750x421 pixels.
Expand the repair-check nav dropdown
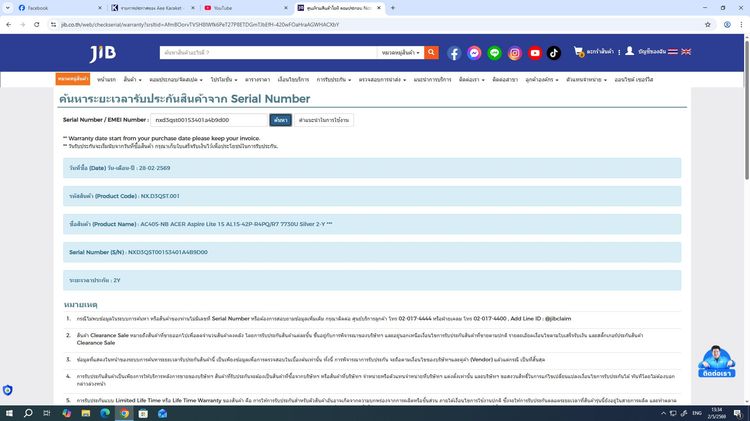tap(404, 80)
